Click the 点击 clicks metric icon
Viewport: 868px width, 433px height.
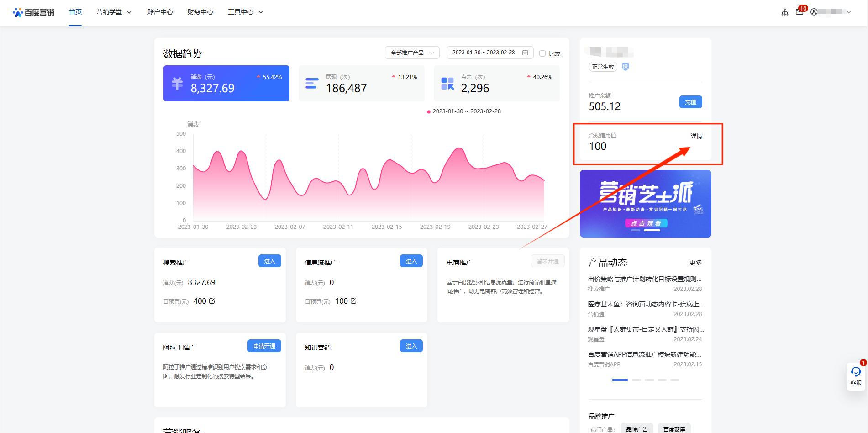tap(447, 83)
